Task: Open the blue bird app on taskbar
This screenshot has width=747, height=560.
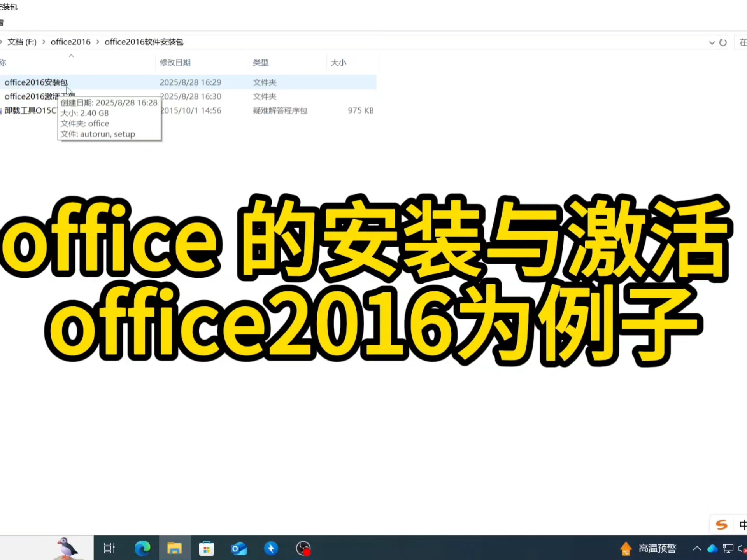Action: [x=271, y=548]
